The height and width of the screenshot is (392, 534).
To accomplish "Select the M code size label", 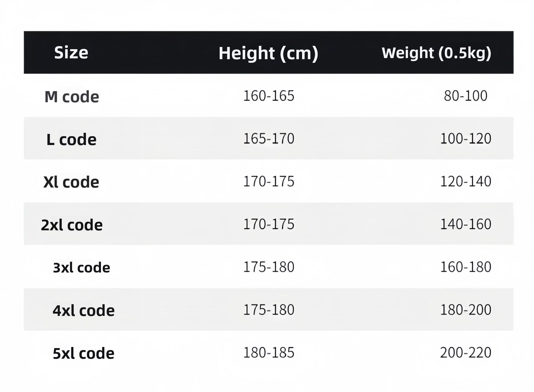I will tap(72, 97).
